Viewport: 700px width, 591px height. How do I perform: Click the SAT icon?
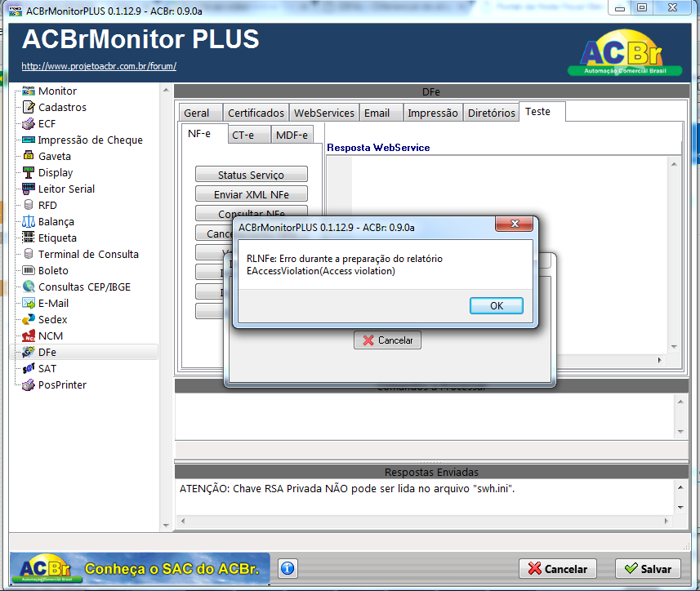(29, 368)
